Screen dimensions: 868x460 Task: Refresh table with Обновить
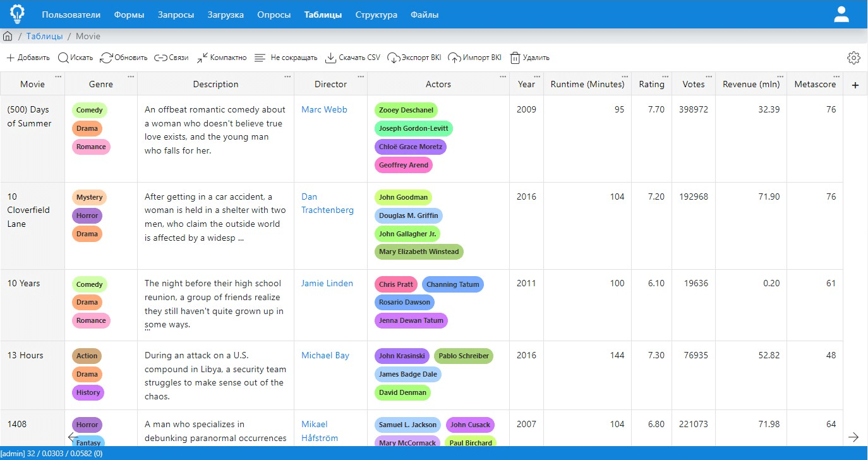(124, 57)
